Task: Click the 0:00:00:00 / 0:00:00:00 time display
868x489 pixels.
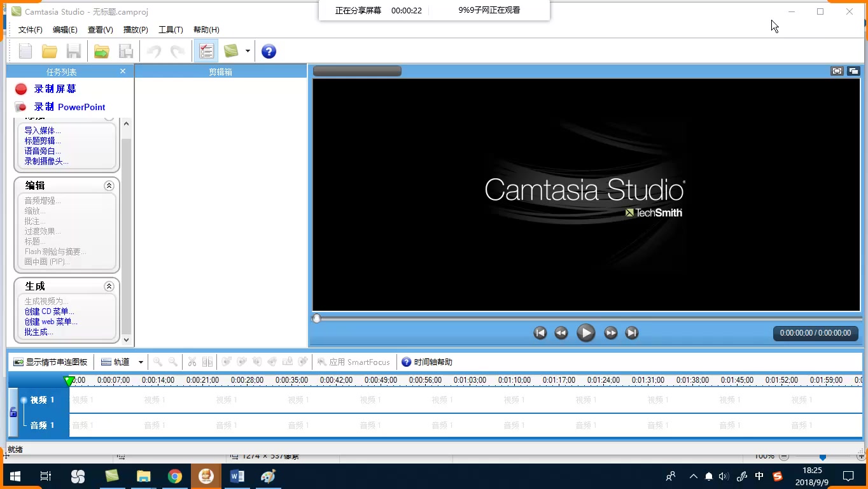Action: point(815,333)
